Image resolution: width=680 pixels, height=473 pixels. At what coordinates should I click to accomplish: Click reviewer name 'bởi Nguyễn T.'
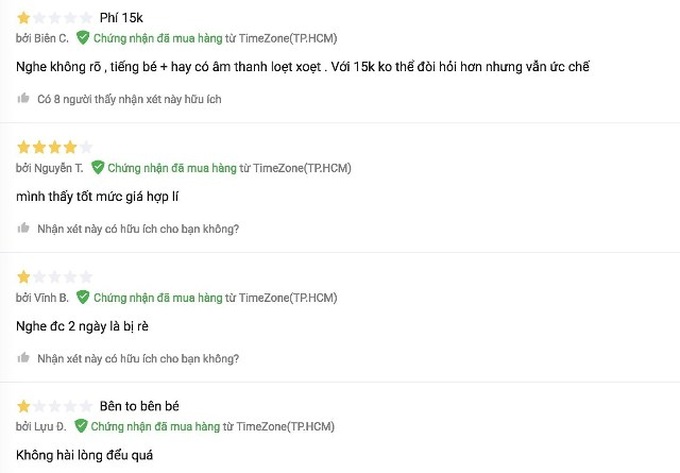tap(49, 168)
